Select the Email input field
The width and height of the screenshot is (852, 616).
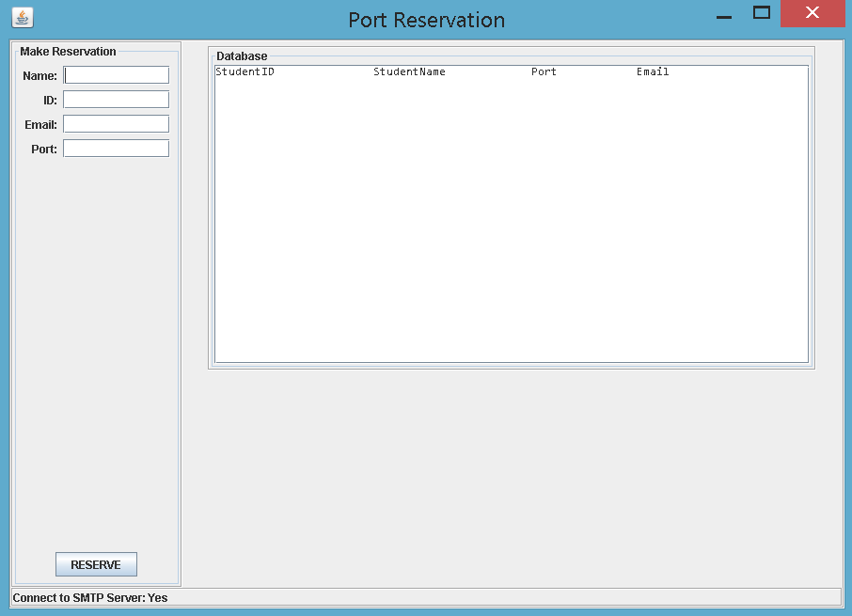coord(117,124)
